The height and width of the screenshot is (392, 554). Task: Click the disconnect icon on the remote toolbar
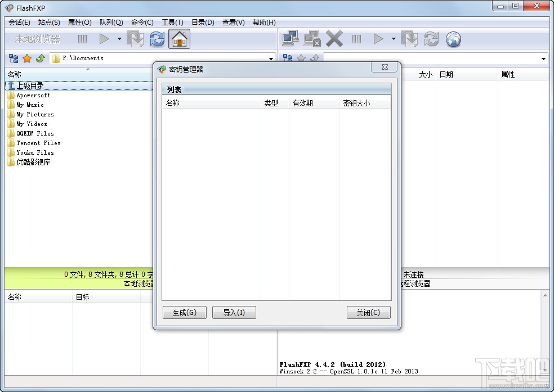[x=311, y=39]
